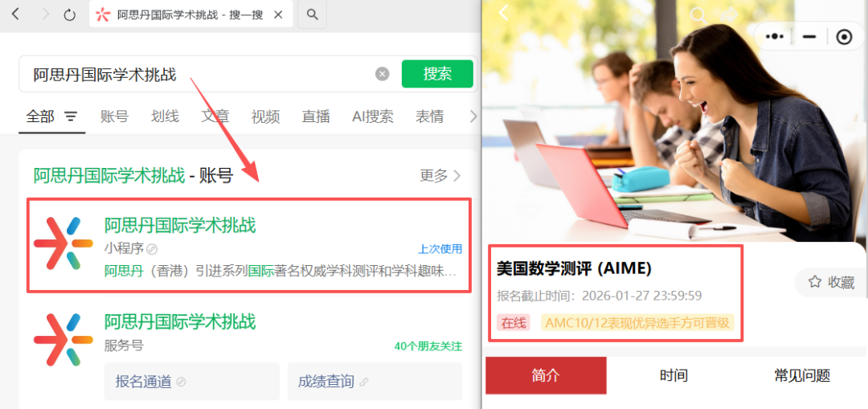Click the 收藏 favorite button
Image resolution: width=868 pixels, height=409 pixels.
[832, 282]
